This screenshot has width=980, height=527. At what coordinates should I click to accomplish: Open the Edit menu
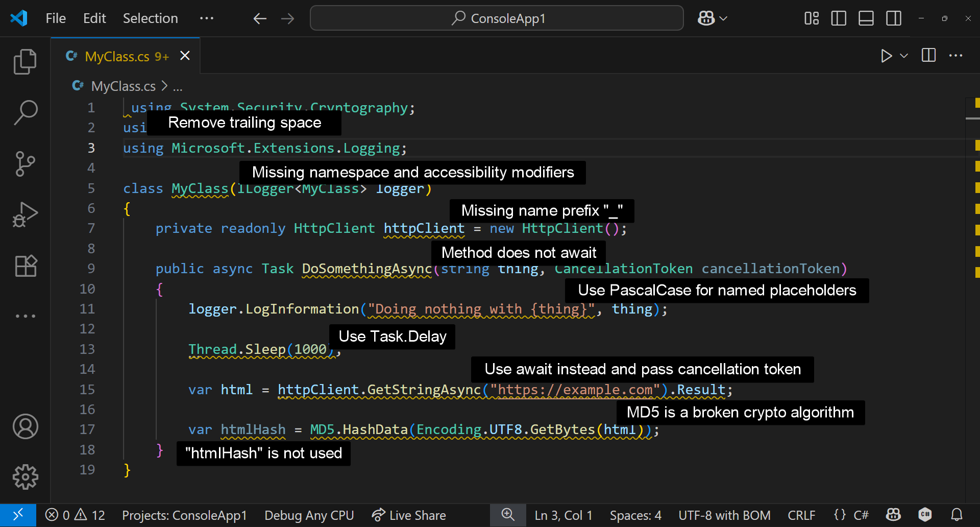tap(94, 18)
